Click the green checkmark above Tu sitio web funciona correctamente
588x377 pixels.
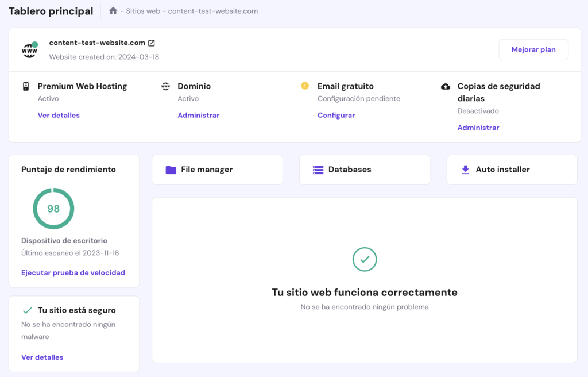tap(365, 260)
